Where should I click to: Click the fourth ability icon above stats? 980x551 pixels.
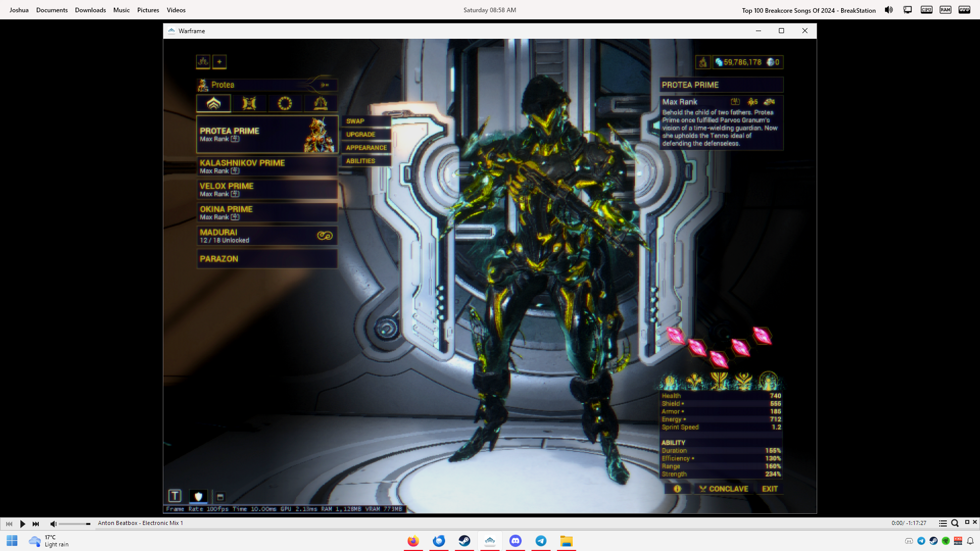coord(744,381)
